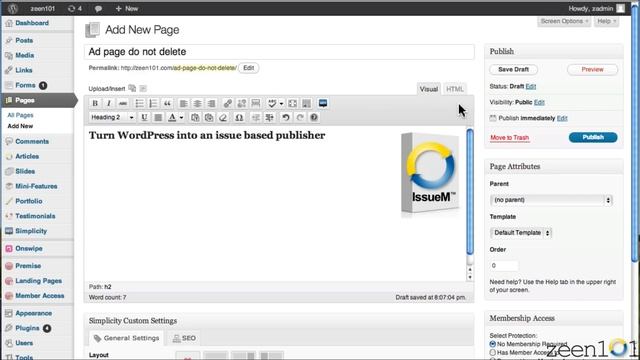Toggle fullscreen editing mode

coord(292,103)
